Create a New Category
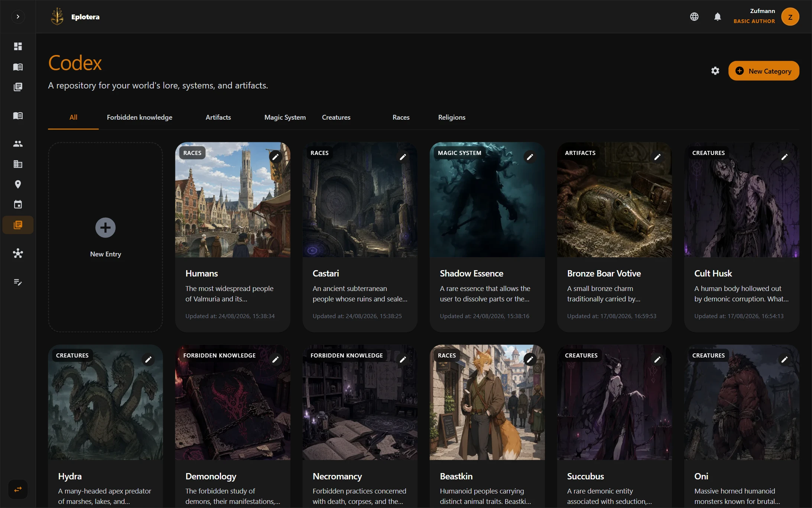Image resolution: width=812 pixels, height=508 pixels. click(x=764, y=71)
